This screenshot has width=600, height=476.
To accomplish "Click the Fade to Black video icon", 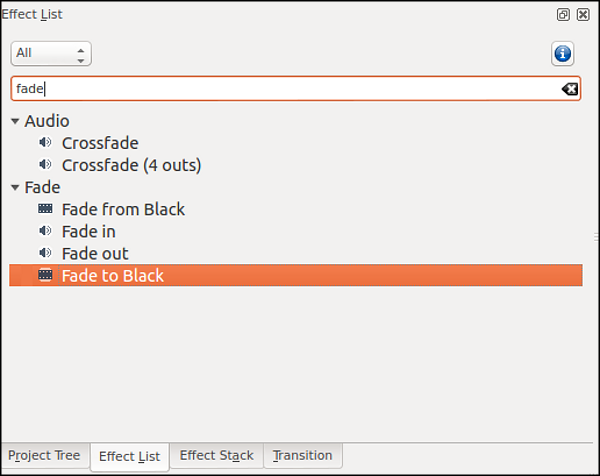I will click(45, 275).
